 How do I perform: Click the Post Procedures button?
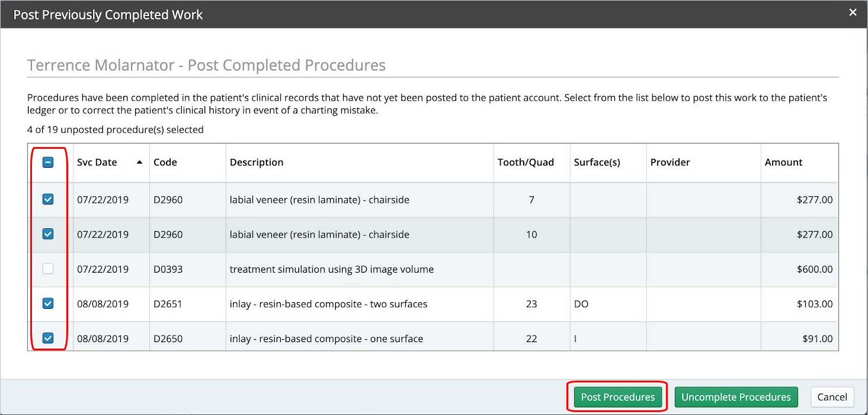[x=617, y=397]
